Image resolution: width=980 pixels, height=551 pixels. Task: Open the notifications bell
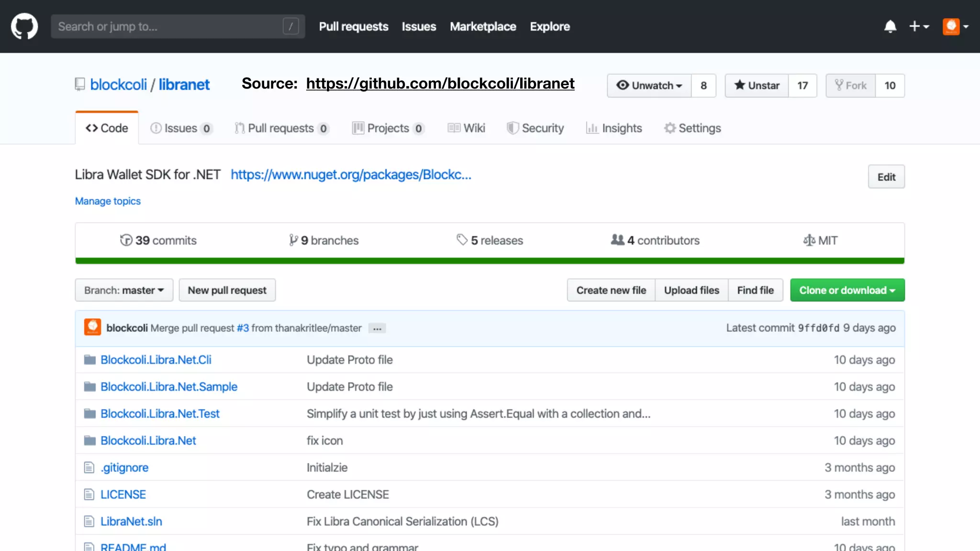[x=890, y=26]
